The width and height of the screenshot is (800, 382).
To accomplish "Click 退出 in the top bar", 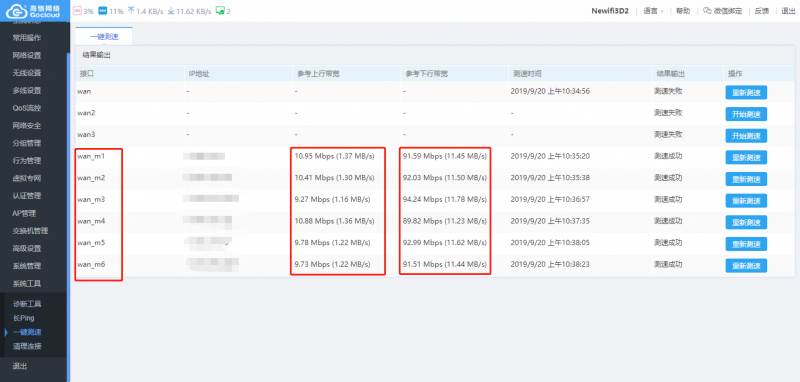I will click(788, 11).
